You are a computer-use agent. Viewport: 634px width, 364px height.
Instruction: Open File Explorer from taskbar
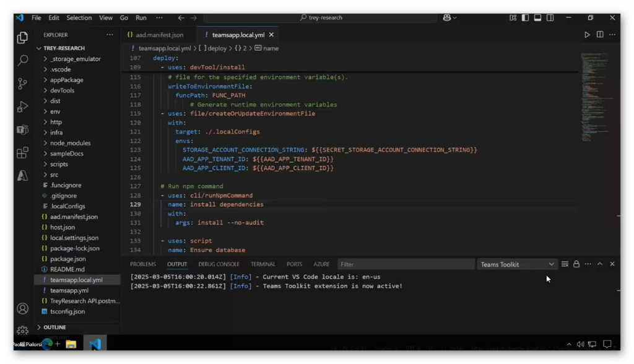point(71,344)
